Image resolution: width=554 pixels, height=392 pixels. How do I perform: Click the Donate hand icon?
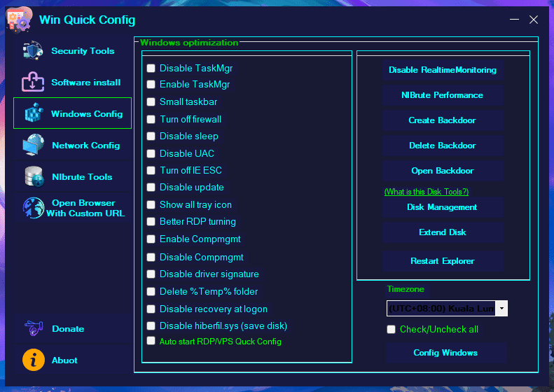(x=34, y=328)
